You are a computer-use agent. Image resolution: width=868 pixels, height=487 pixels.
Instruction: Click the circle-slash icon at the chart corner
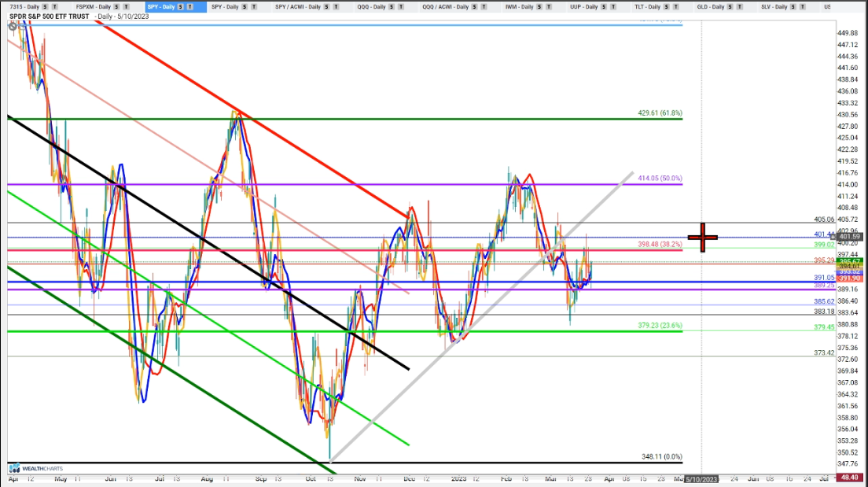(13, 26)
